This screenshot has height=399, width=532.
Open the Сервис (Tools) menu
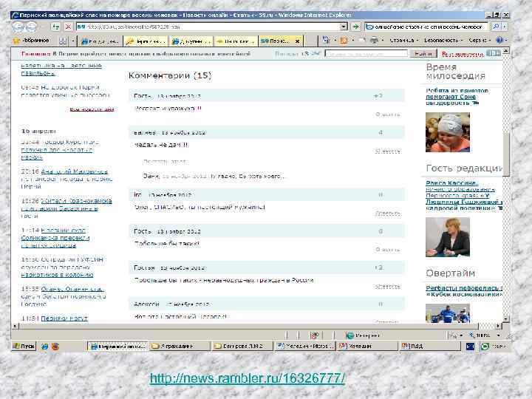coord(480,41)
